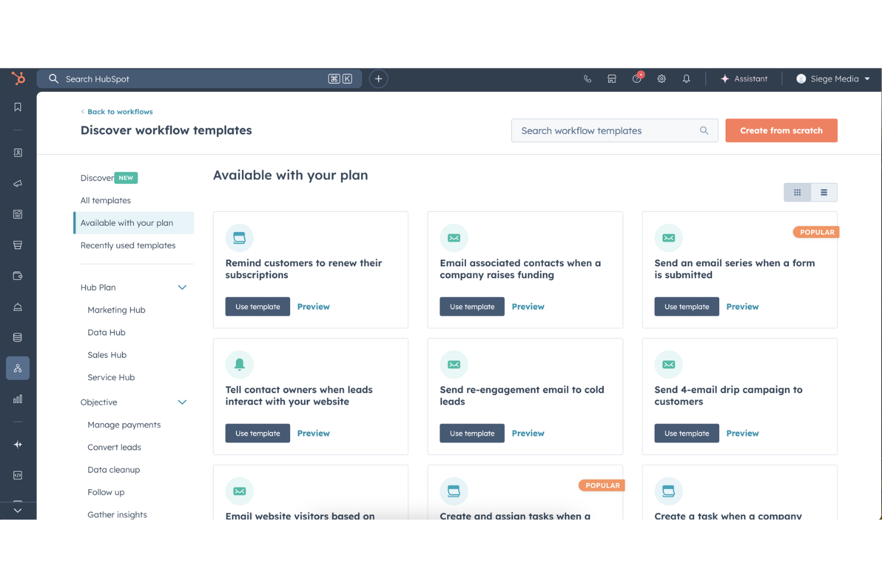Click the Breeze AI sparkle icon in sidebar
The image size is (882, 588).
[17, 444]
